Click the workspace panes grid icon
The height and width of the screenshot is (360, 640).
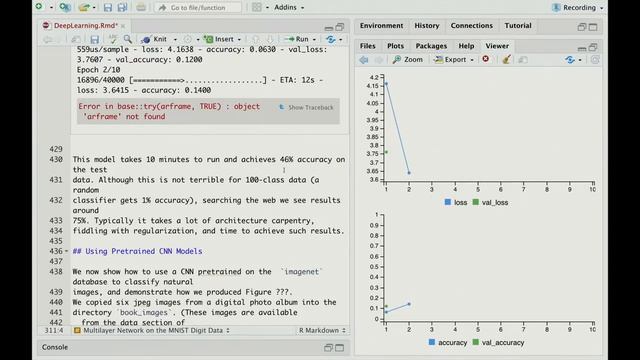point(257,7)
